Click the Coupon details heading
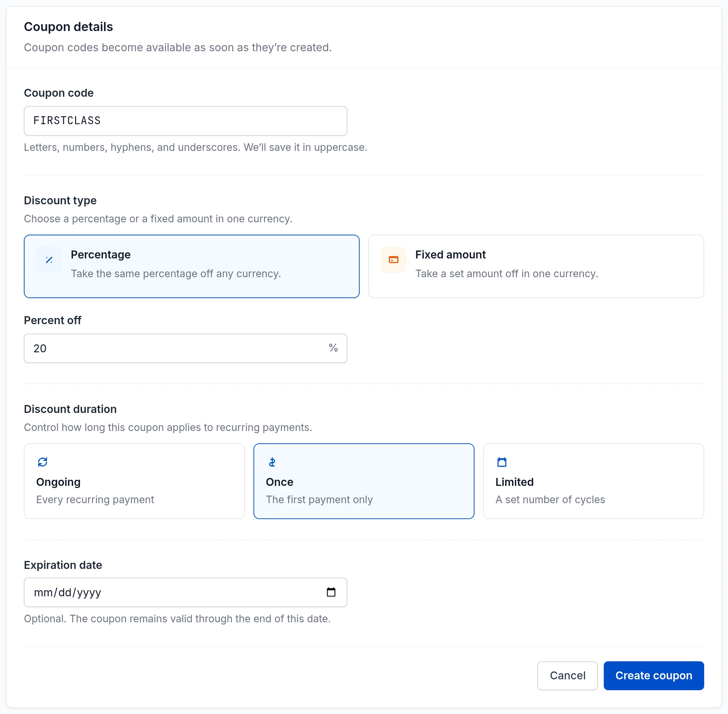728x714 pixels. click(68, 27)
